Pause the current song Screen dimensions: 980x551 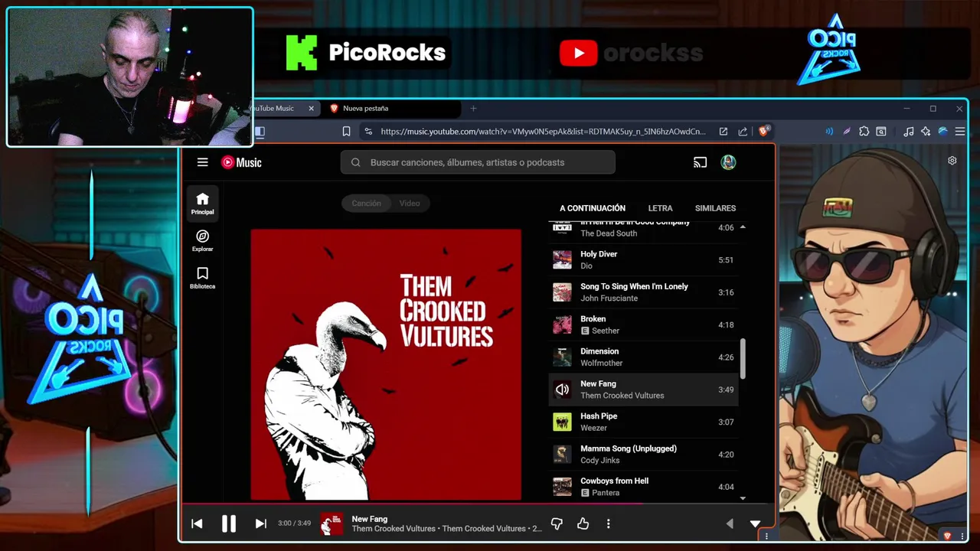[x=229, y=523]
